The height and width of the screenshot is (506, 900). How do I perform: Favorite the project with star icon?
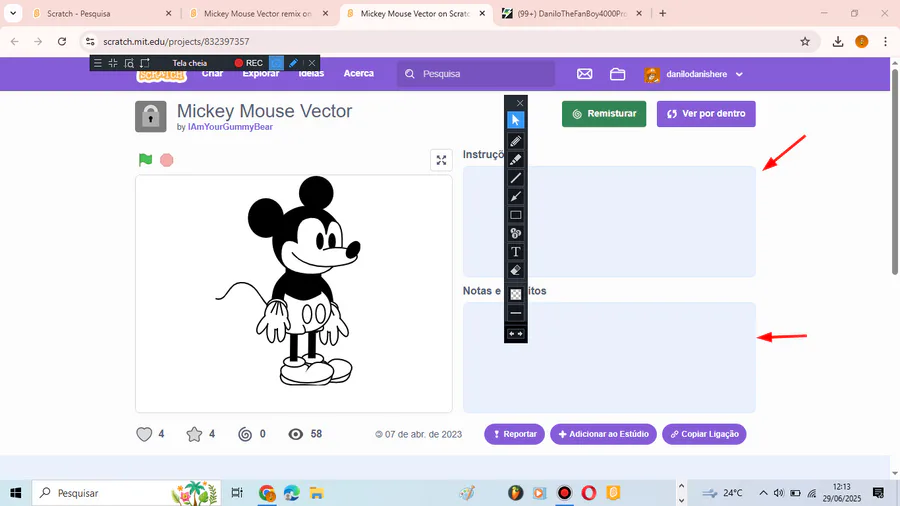click(x=195, y=434)
